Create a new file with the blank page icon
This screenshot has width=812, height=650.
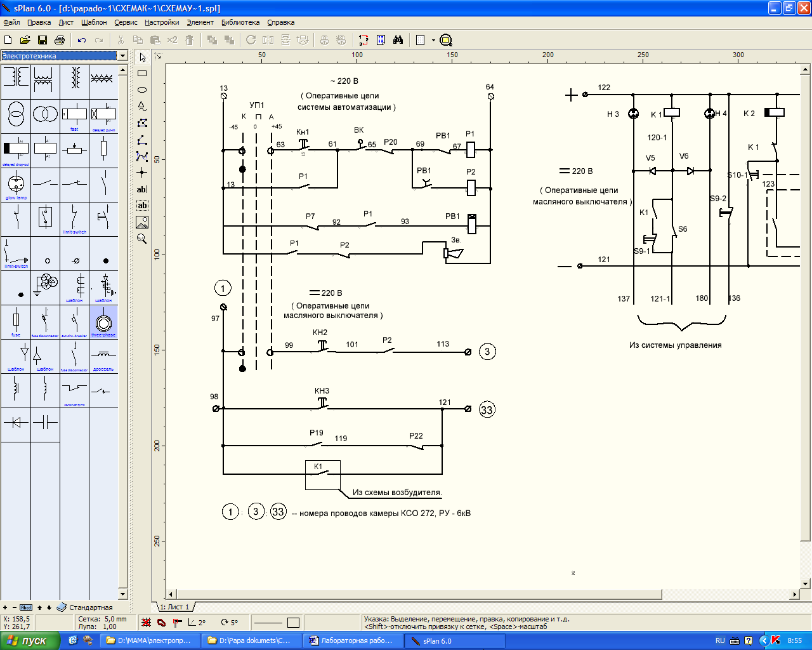8,40
